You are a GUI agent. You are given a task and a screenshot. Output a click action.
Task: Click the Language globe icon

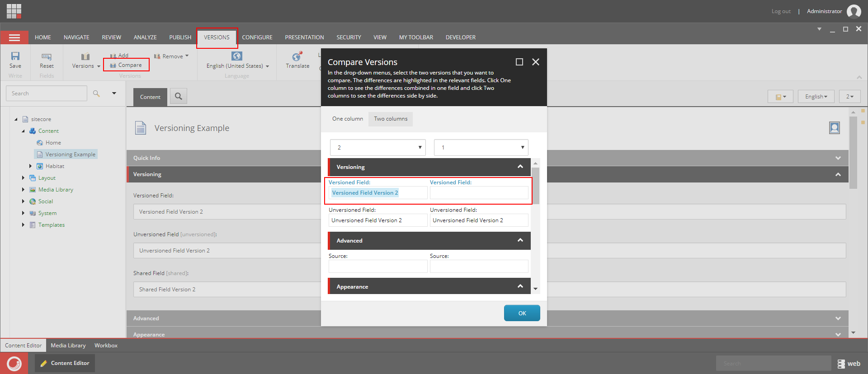(x=237, y=56)
